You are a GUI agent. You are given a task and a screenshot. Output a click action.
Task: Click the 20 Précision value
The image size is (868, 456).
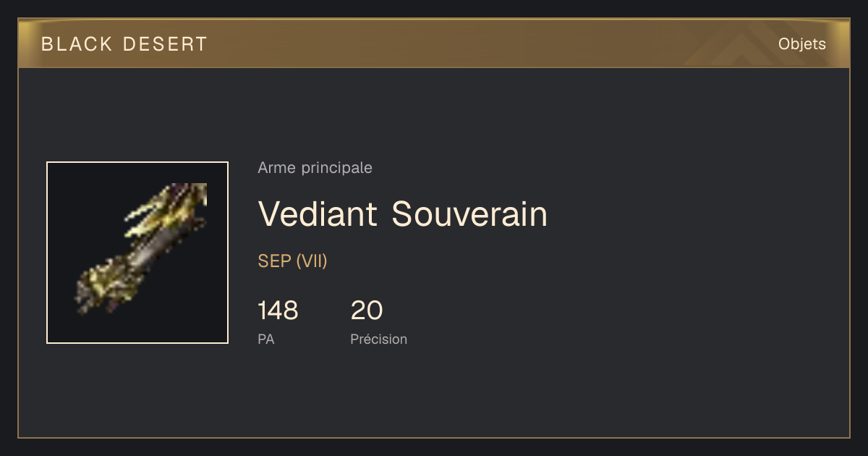(x=367, y=311)
